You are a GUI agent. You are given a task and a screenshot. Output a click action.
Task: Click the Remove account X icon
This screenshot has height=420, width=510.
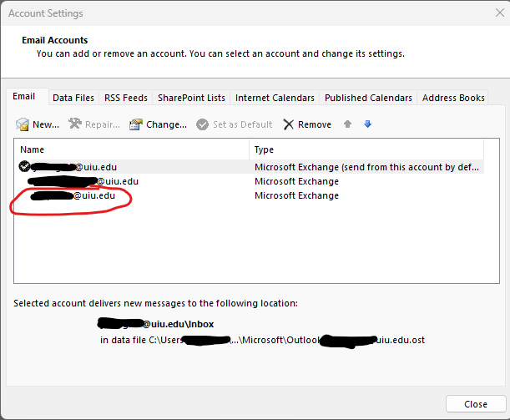288,124
